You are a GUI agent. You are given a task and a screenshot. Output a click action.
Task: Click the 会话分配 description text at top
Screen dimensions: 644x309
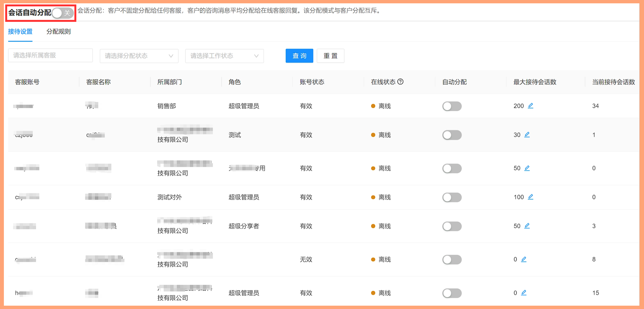click(x=229, y=11)
